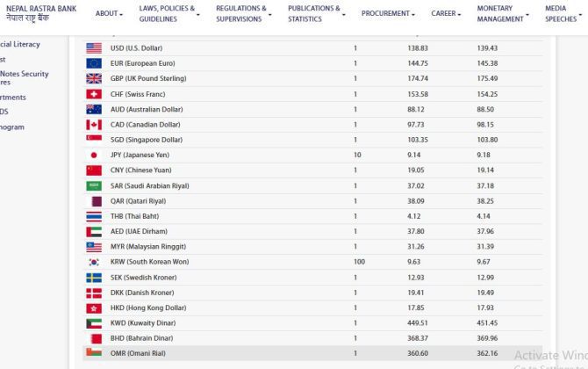The width and height of the screenshot is (588, 369).
Task: Open Regulations & Supervisions menu
Action: click(243, 14)
